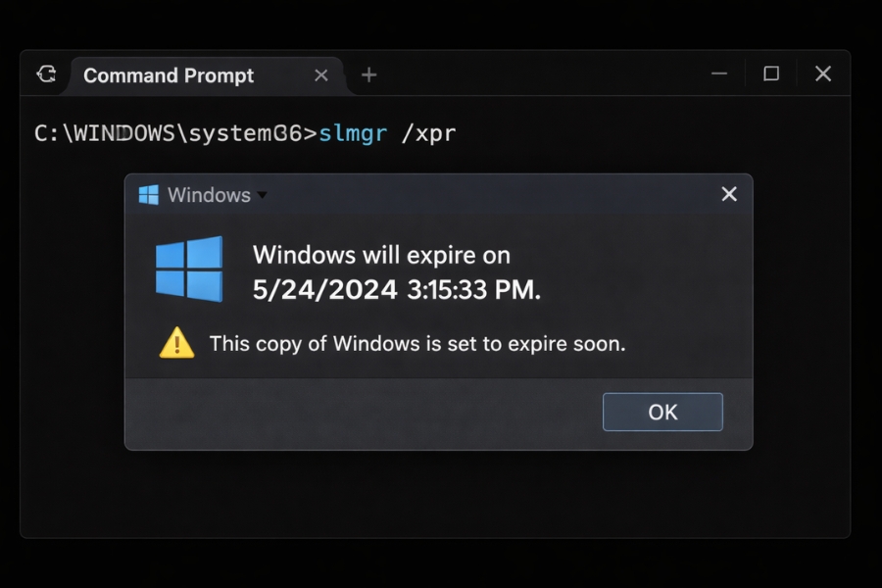Open the dropdown caret next to Windows label
Image resolution: width=882 pixels, height=588 pixels.
pyautogui.click(x=263, y=196)
